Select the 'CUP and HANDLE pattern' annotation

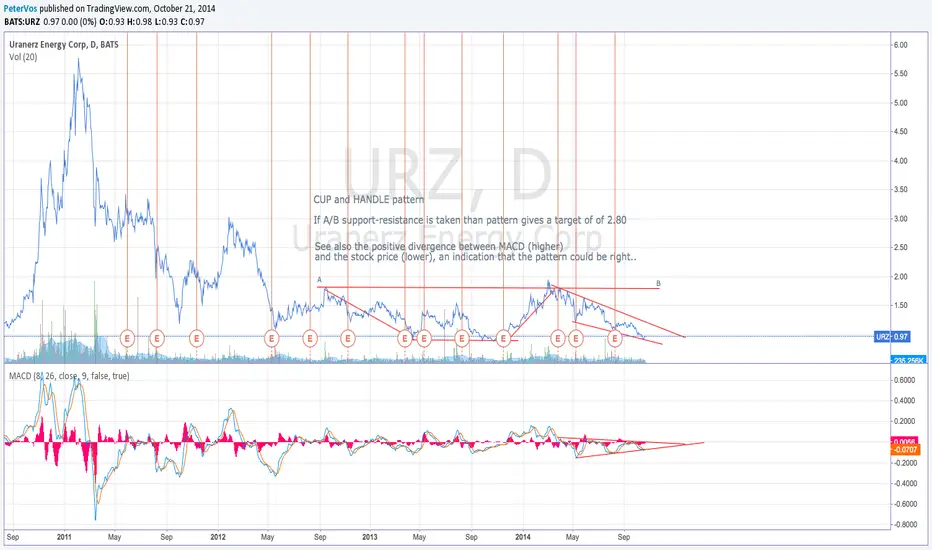click(x=369, y=200)
